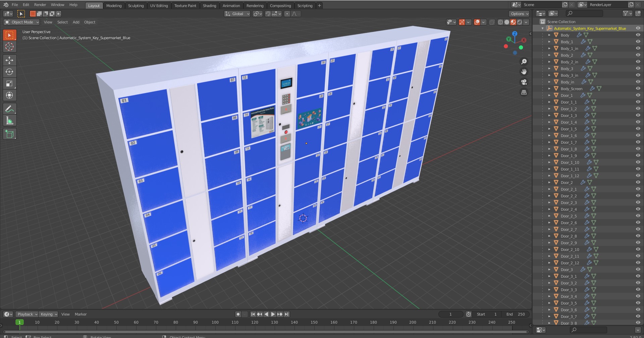Open the viewport Select menu
This screenshot has height=338, width=644.
coord(62,22)
